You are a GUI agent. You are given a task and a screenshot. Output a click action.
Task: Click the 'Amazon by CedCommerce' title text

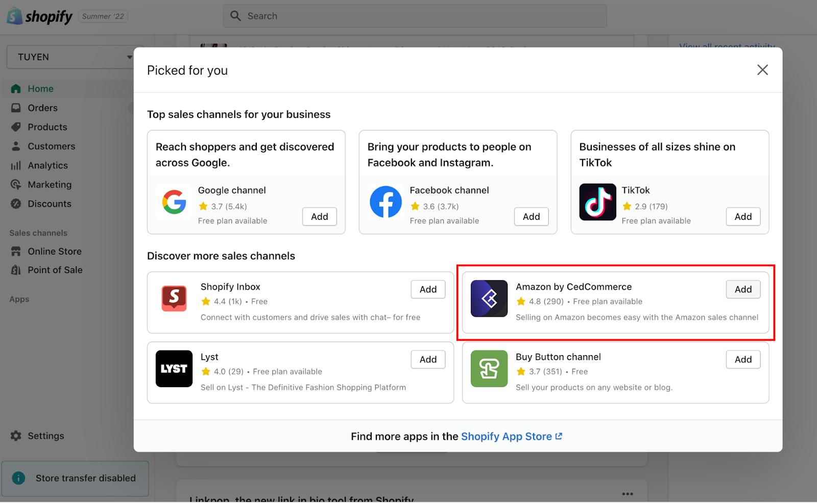[x=574, y=287]
